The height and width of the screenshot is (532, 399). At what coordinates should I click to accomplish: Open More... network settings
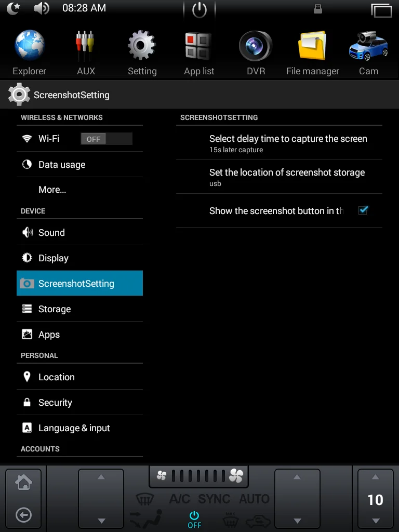(x=79, y=189)
